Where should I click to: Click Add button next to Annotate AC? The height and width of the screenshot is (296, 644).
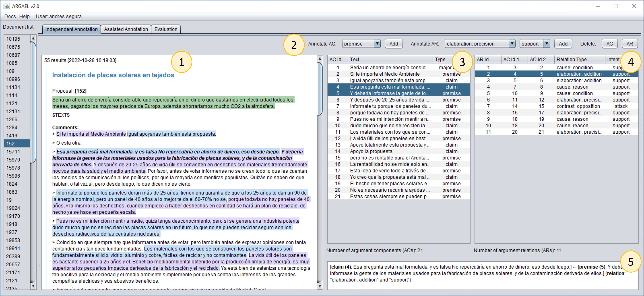point(394,44)
